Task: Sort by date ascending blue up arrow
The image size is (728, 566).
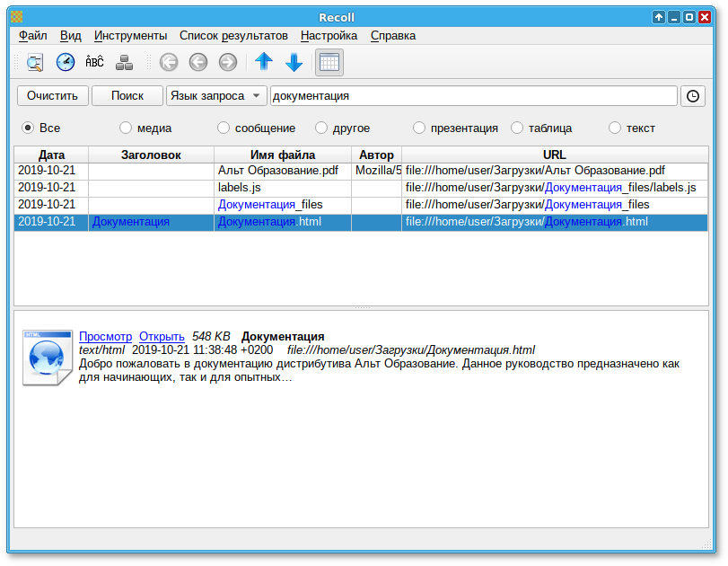Action: pos(264,62)
